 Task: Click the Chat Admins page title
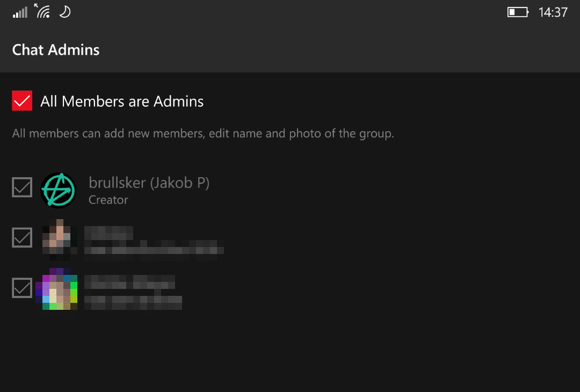tap(56, 50)
